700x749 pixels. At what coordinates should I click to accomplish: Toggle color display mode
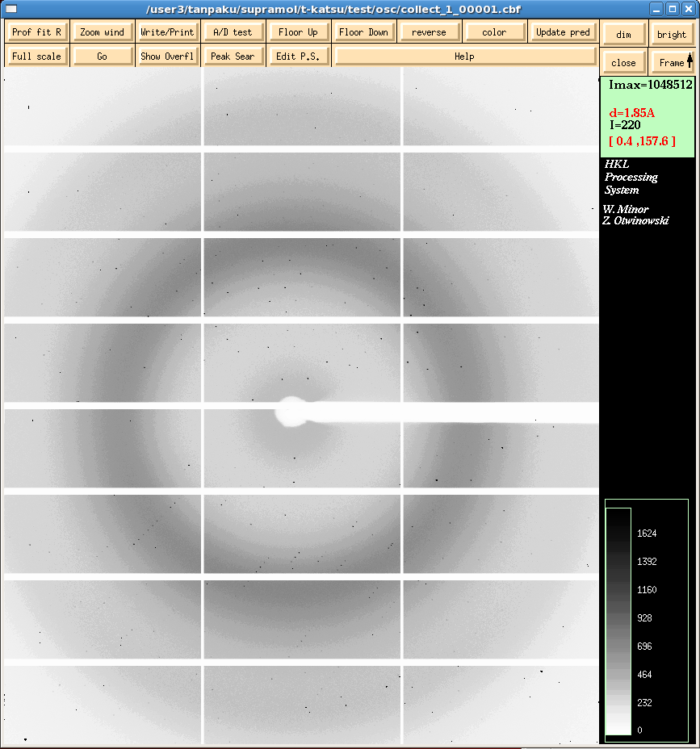pos(494,32)
